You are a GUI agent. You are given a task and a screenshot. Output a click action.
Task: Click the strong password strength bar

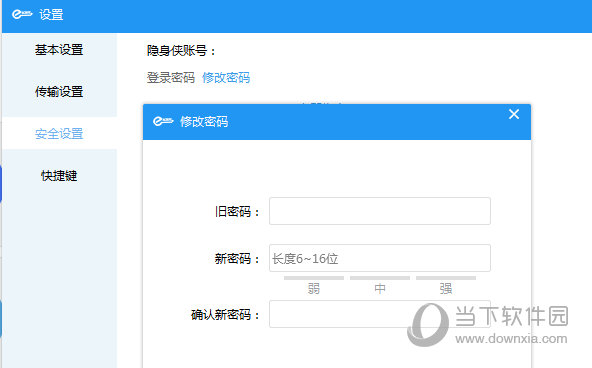point(446,278)
